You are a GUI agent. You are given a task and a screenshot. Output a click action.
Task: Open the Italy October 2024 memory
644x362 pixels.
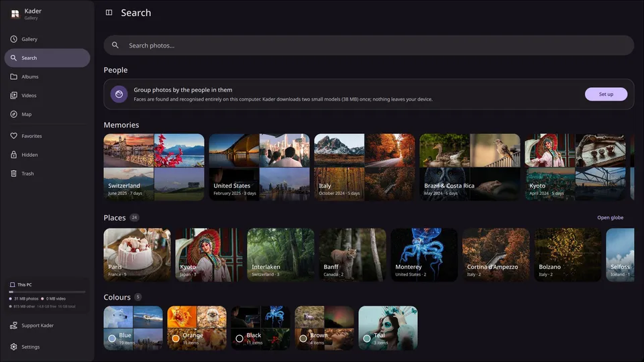[364, 167]
